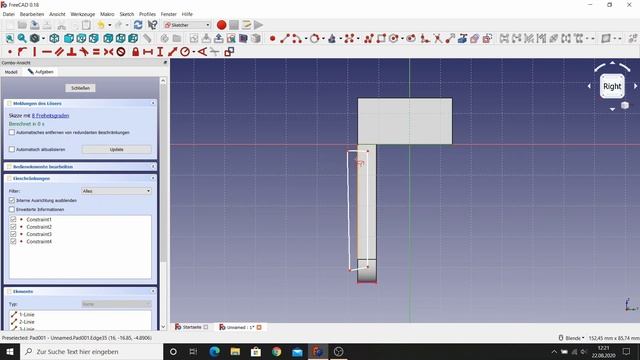This screenshot has height=360, width=640.
Task: Collapse the Elemente panel
Action: coord(153,291)
